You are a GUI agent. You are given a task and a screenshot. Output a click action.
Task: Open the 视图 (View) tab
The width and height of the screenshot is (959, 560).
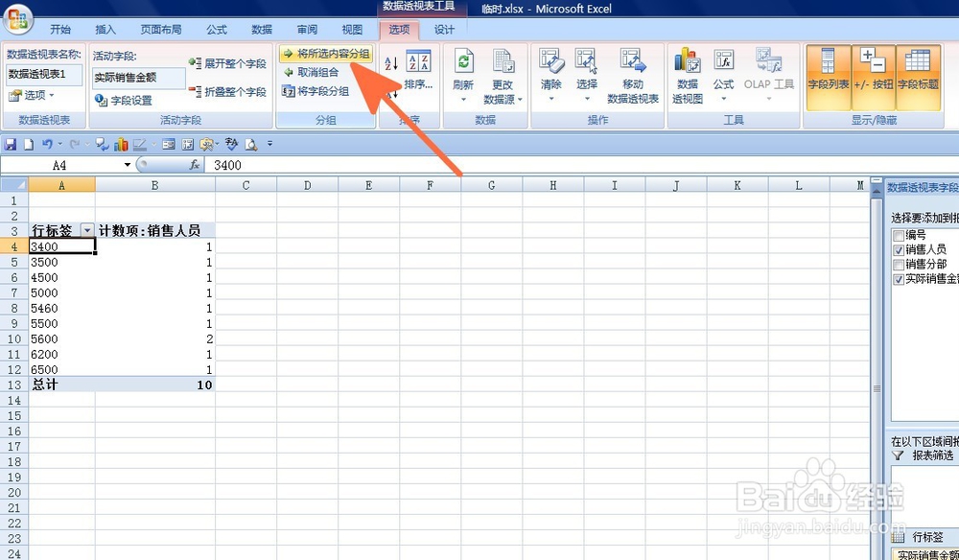(352, 30)
